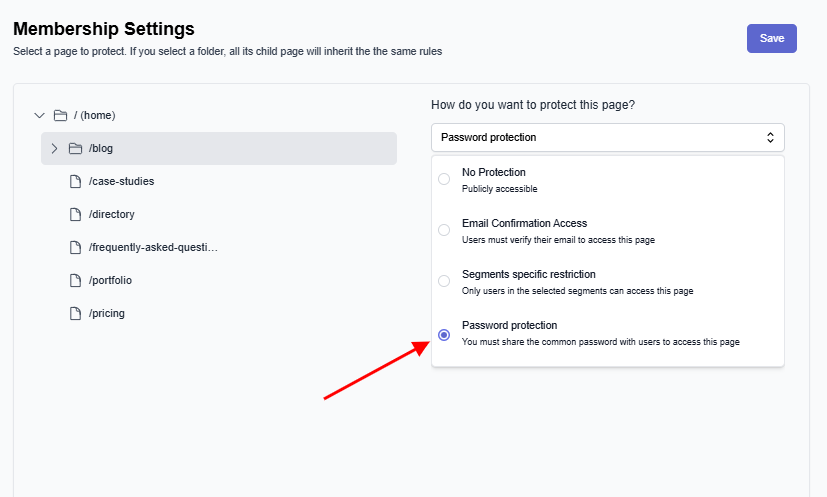
Task: Click the /blog folder row label
Action: pyautogui.click(x=101, y=148)
